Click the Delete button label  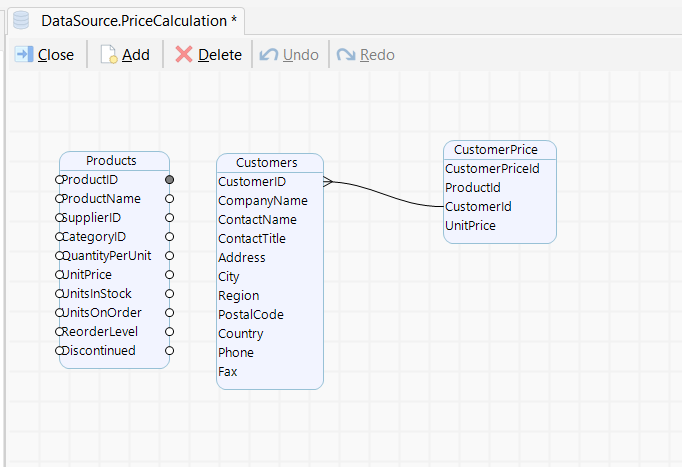click(220, 55)
